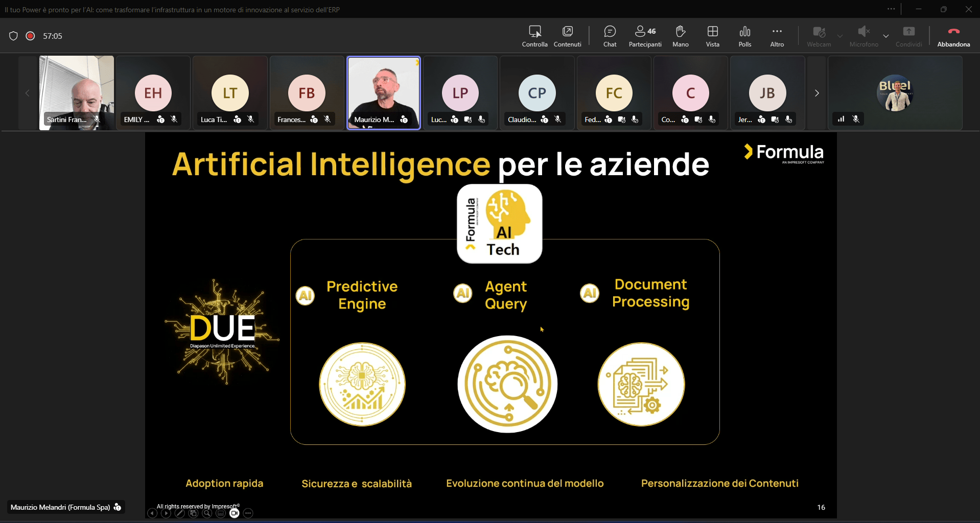Expand the Webcam device options arrow
This screenshot has height=523, width=980.
[x=840, y=36]
